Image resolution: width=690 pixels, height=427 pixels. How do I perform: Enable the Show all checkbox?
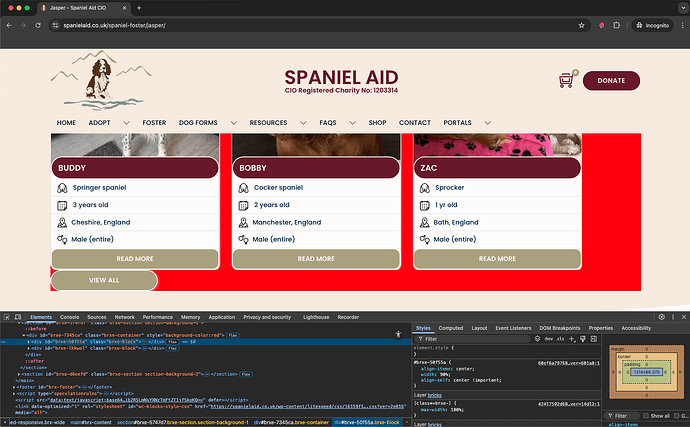[x=646, y=416]
